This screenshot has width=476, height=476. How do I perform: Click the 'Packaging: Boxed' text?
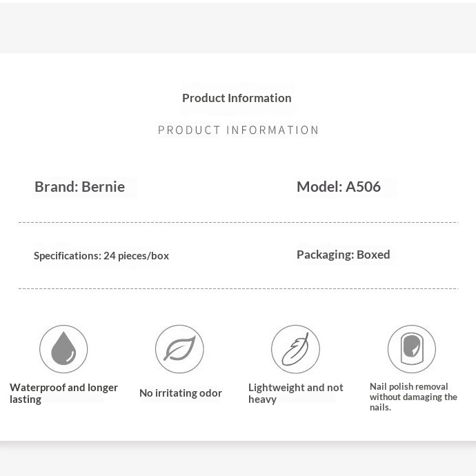344,255
